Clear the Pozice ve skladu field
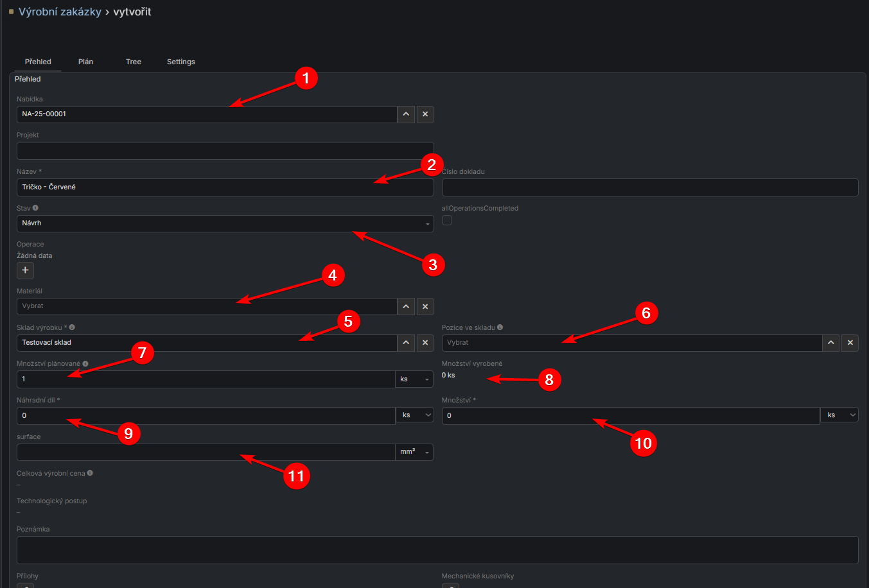Screen dimensions: 869x588 (850, 343)
